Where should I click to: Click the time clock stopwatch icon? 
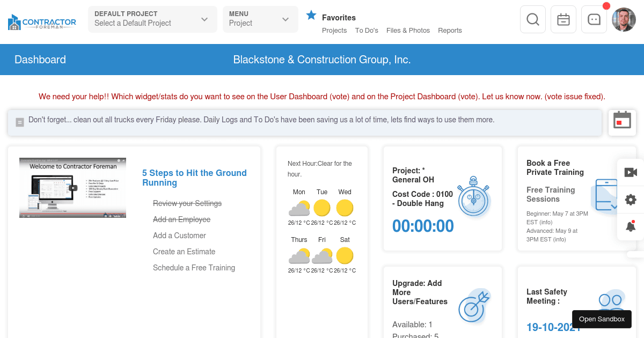point(473,197)
